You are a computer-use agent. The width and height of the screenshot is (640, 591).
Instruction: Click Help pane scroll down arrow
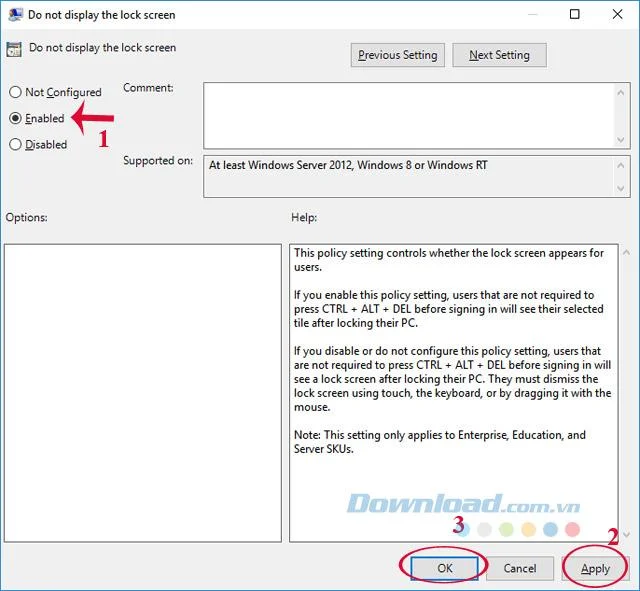click(x=626, y=534)
